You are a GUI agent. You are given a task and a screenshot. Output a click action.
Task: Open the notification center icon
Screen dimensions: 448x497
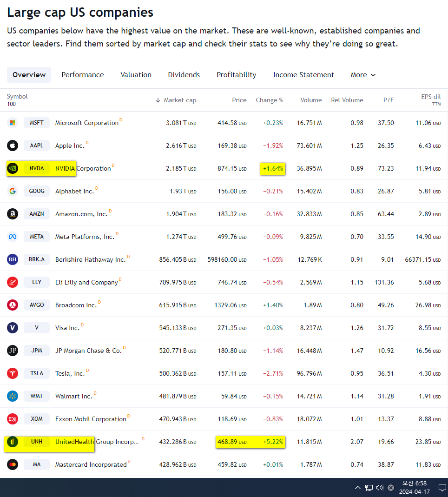tap(442, 488)
